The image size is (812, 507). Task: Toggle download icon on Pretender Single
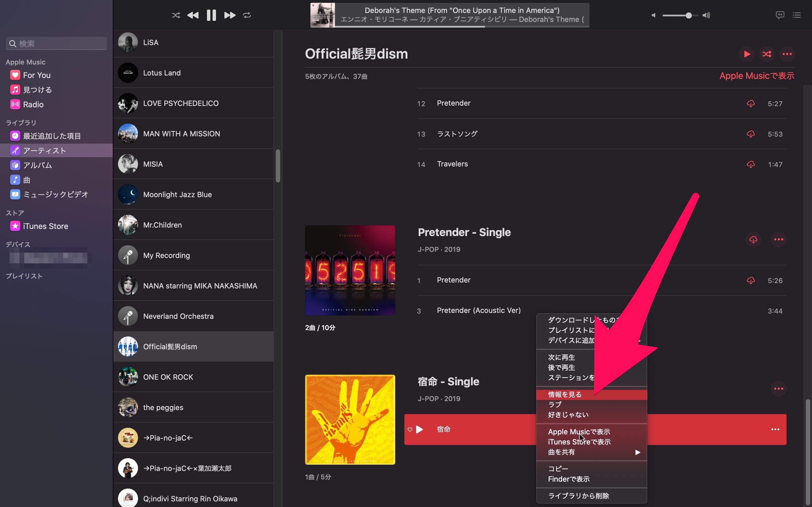(x=753, y=239)
